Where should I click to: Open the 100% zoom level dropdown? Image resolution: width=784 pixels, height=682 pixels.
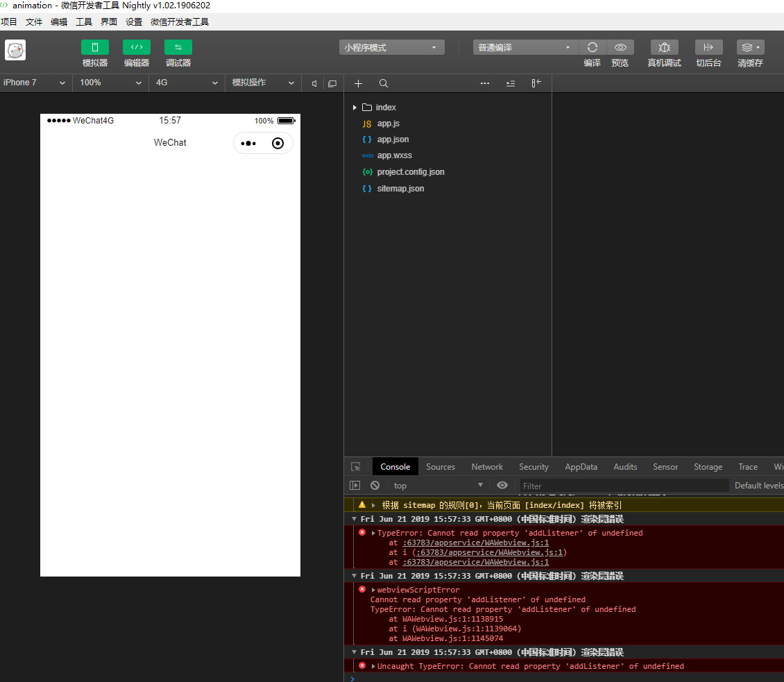point(110,83)
